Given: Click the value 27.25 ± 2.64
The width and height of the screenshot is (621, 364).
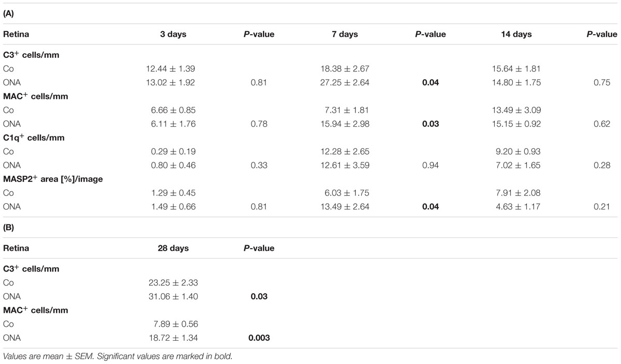Looking at the screenshot, I should 344,82.
